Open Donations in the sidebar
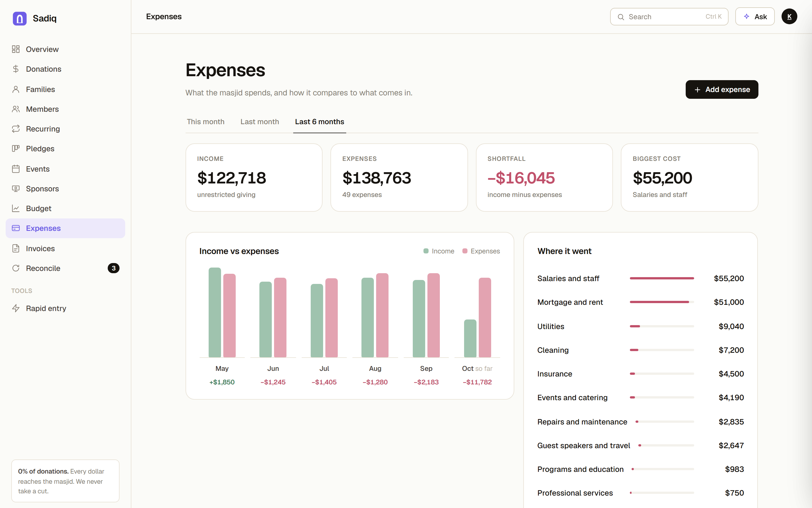812x508 pixels. pos(65,69)
